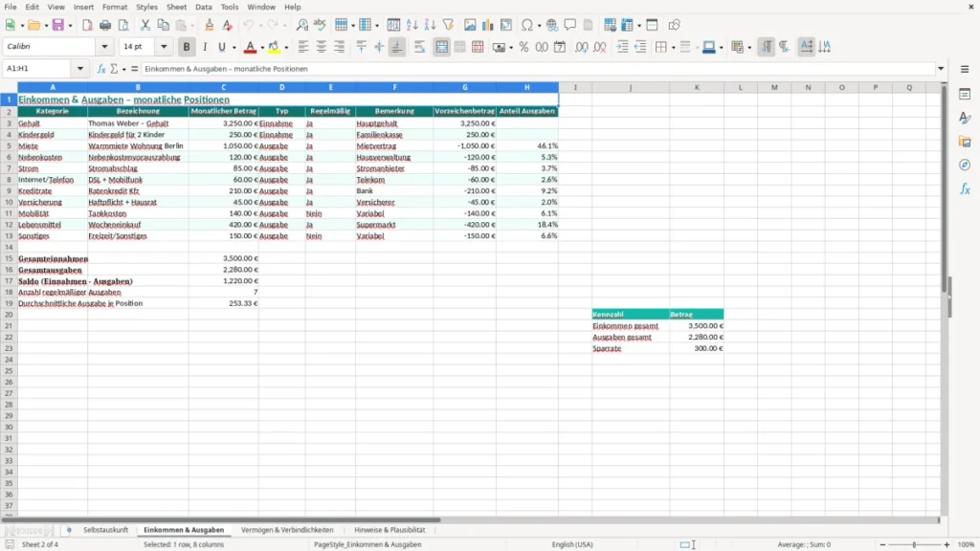Format the cells as date (calendar icon)
Viewport: 980px width, 551px height.
pos(560,47)
